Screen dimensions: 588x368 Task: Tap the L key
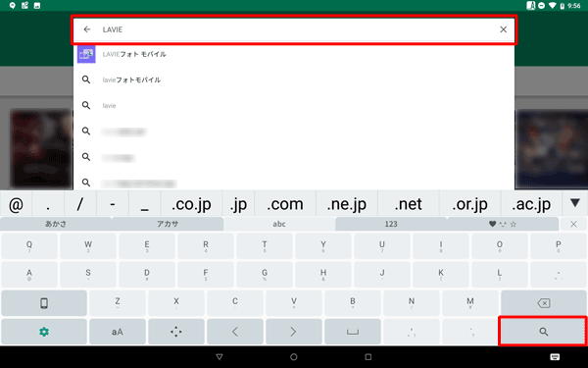click(x=500, y=275)
